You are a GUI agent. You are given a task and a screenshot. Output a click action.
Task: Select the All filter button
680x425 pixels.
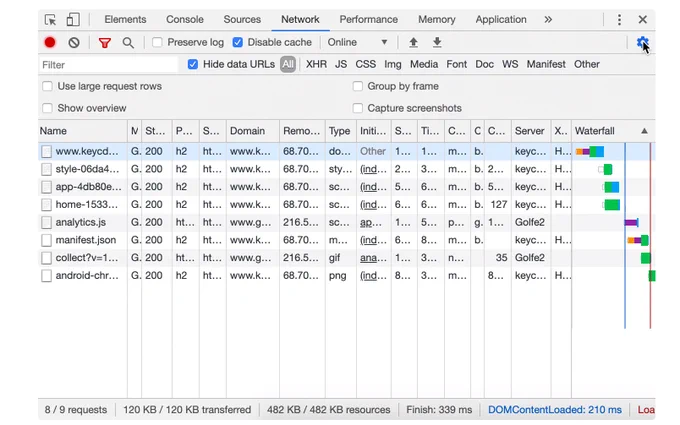point(288,64)
